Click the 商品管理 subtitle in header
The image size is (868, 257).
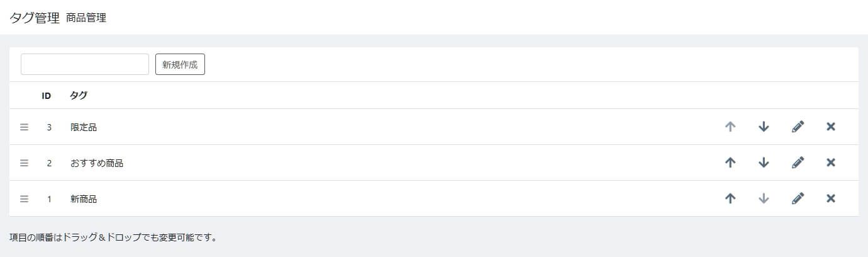click(86, 18)
